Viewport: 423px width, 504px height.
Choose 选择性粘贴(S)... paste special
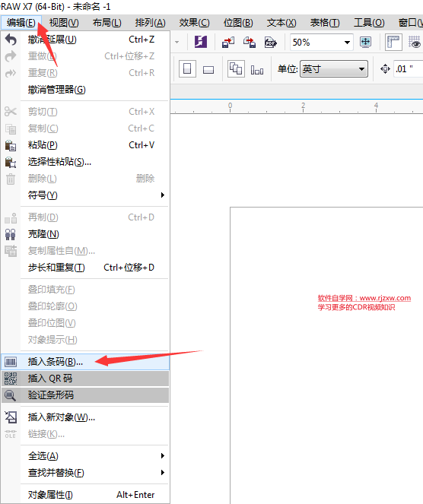pyautogui.click(x=85, y=162)
